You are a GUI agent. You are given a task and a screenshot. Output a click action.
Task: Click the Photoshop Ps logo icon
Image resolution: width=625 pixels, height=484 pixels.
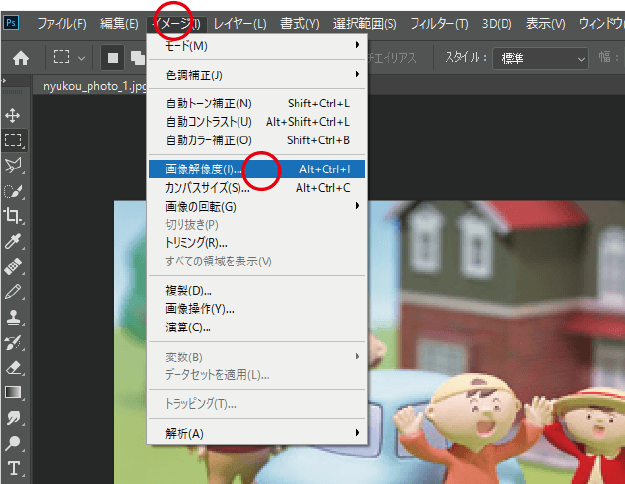(11, 23)
